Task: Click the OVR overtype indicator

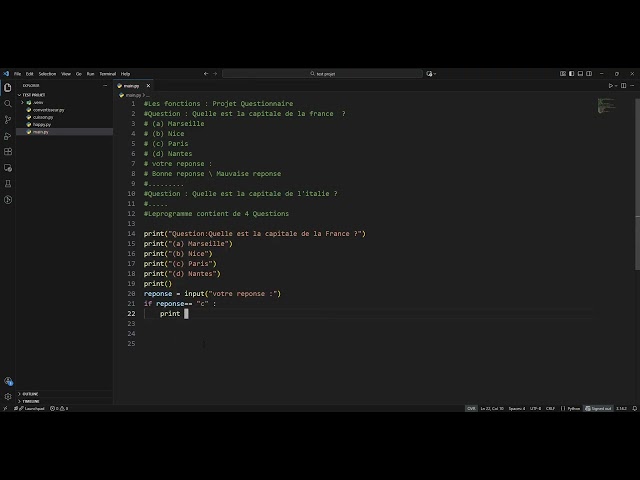Action: coord(471,408)
